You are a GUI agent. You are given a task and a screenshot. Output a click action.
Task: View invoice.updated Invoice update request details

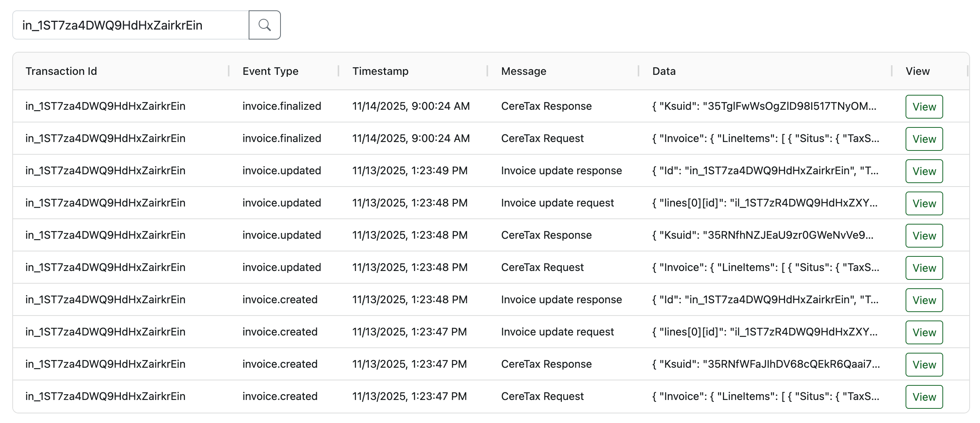(x=924, y=203)
